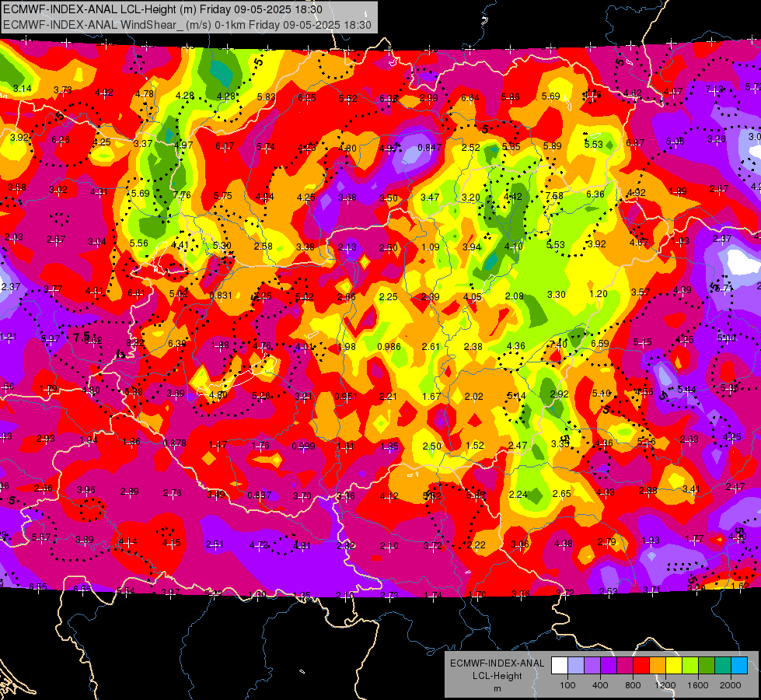The height and width of the screenshot is (700, 761).
Task: Click the wind shear value 6.59
Action: [x=600, y=344]
